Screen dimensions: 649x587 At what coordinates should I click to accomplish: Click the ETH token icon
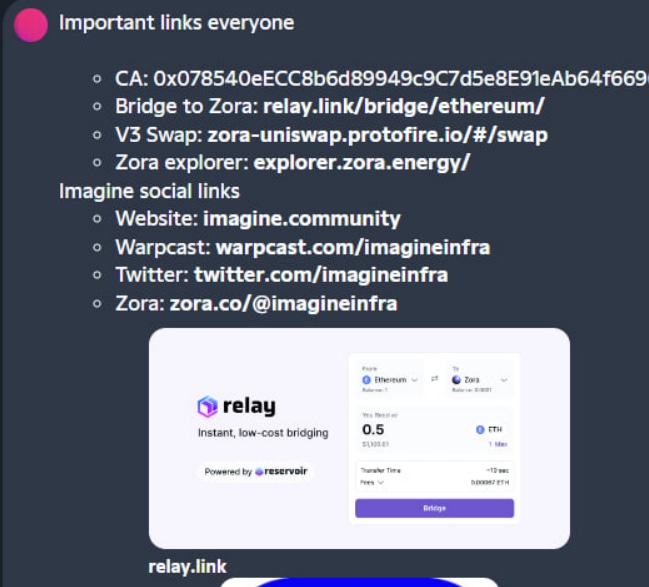coord(480,430)
